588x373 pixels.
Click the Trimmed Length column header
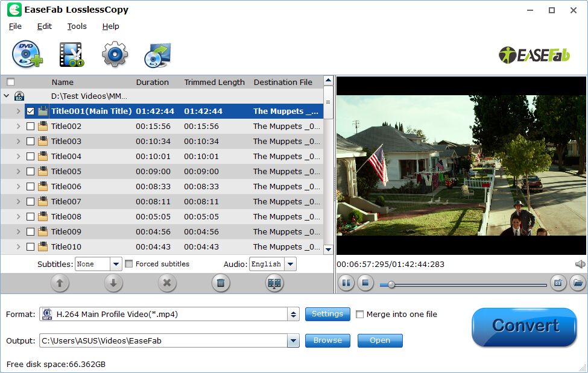click(x=214, y=82)
